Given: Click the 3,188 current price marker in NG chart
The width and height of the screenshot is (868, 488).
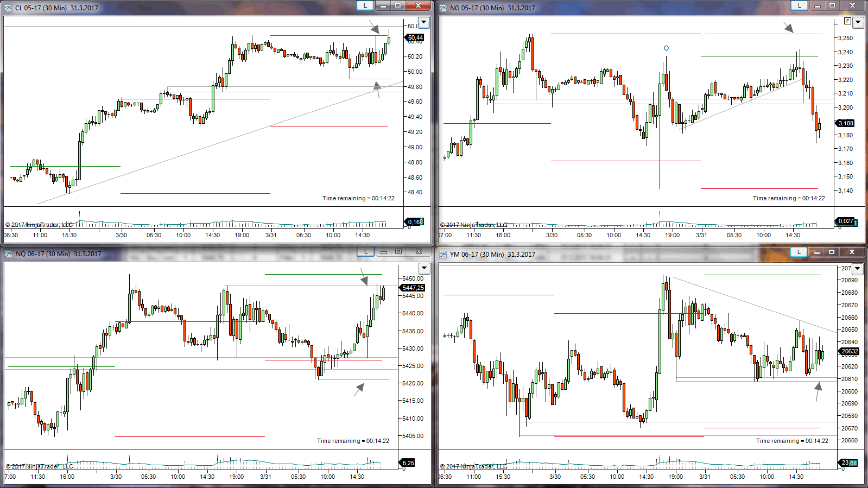Looking at the screenshot, I should click(846, 123).
